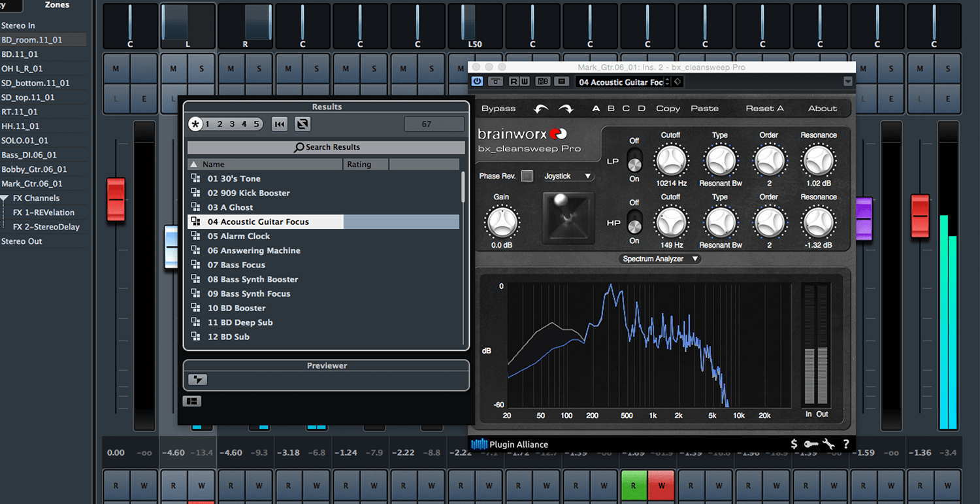Select settings bank A in plugin
980x504 pixels.
click(x=596, y=109)
